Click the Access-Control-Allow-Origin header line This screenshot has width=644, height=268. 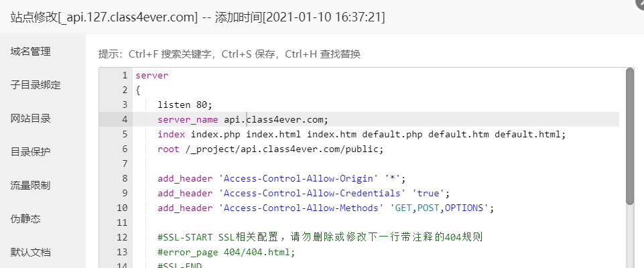point(281,178)
